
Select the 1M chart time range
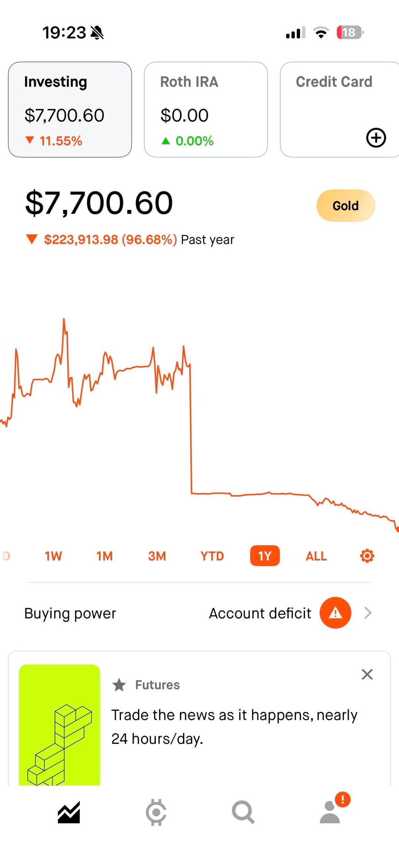coord(105,556)
